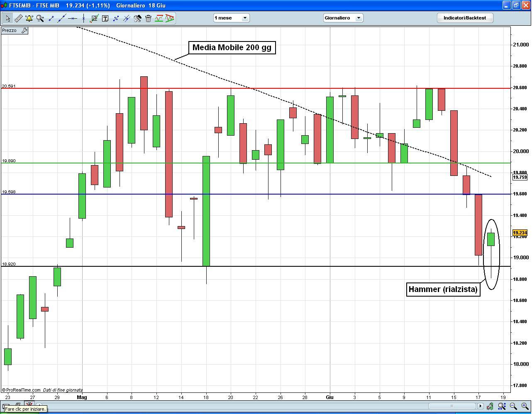Select the extended trend line tool
The height and width of the screenshot is (414, 532).
click(x=62, y=18)
